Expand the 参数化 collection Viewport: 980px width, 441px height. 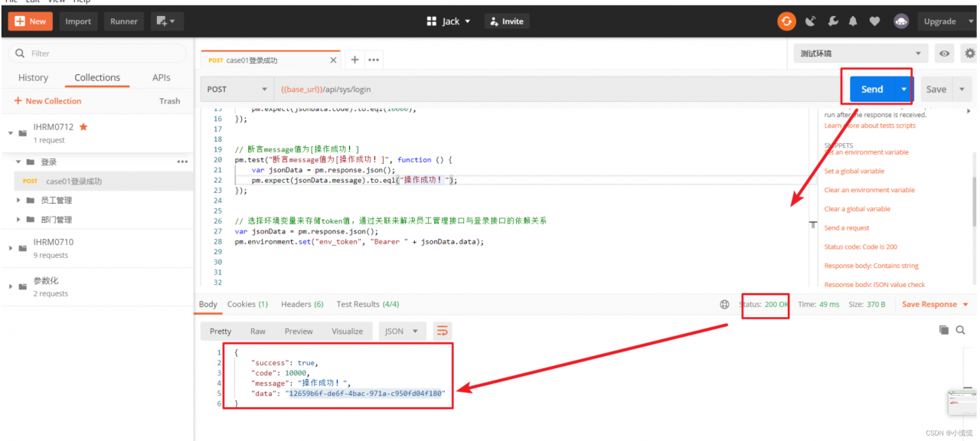pos(11,286)
